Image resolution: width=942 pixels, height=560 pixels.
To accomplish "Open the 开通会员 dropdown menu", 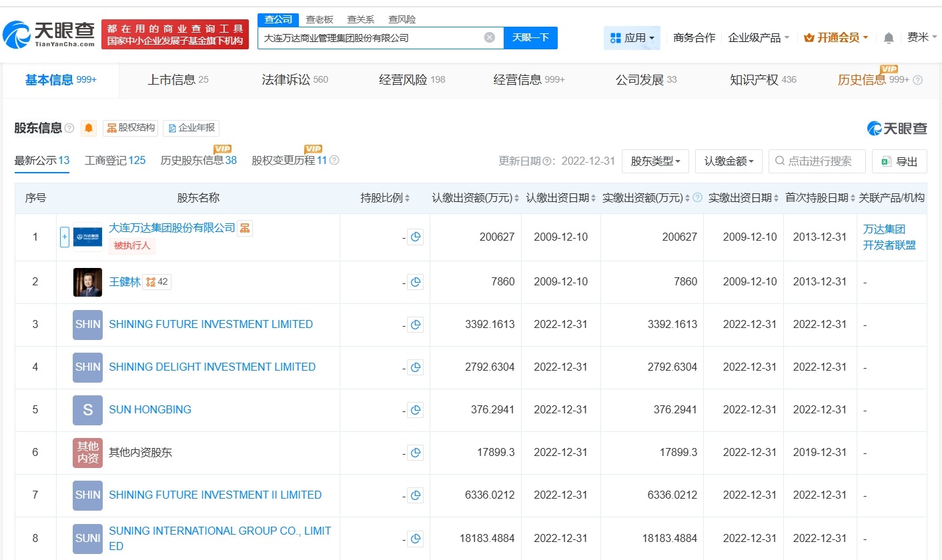I will click(835, 38).
